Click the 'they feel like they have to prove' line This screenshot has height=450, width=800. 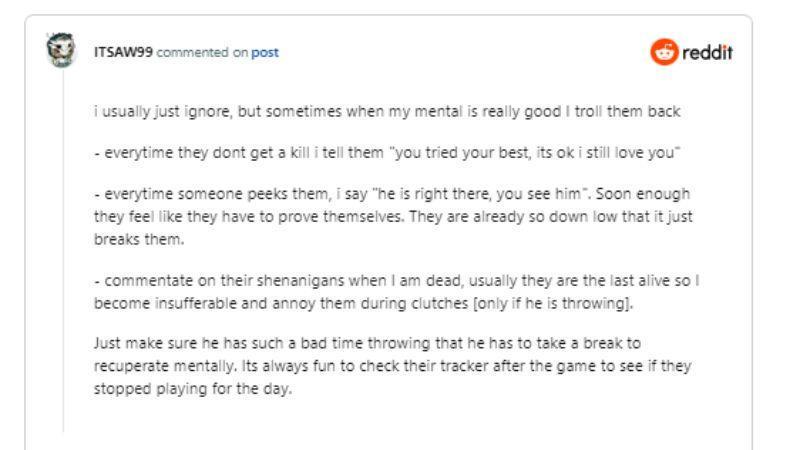tap(393, 217)
